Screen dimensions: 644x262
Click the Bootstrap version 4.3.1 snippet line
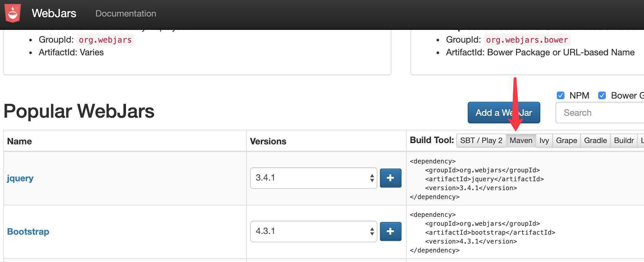471,241
